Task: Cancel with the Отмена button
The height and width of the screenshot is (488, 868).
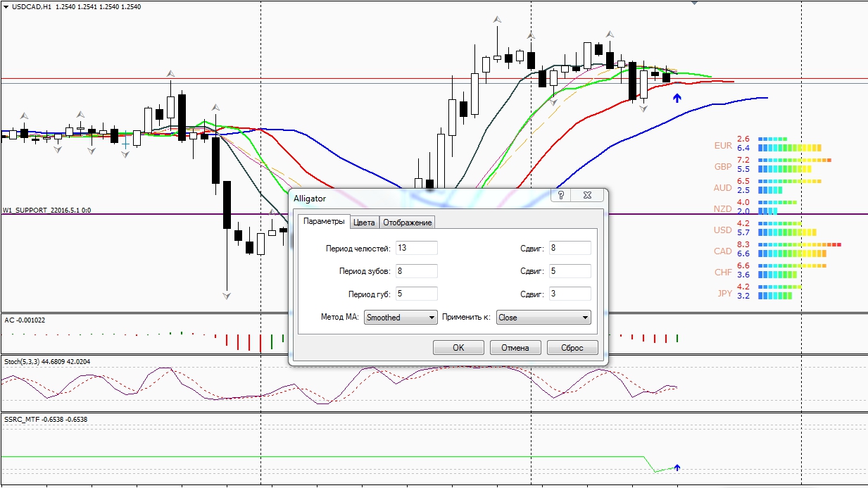Action: coord(515,348)
